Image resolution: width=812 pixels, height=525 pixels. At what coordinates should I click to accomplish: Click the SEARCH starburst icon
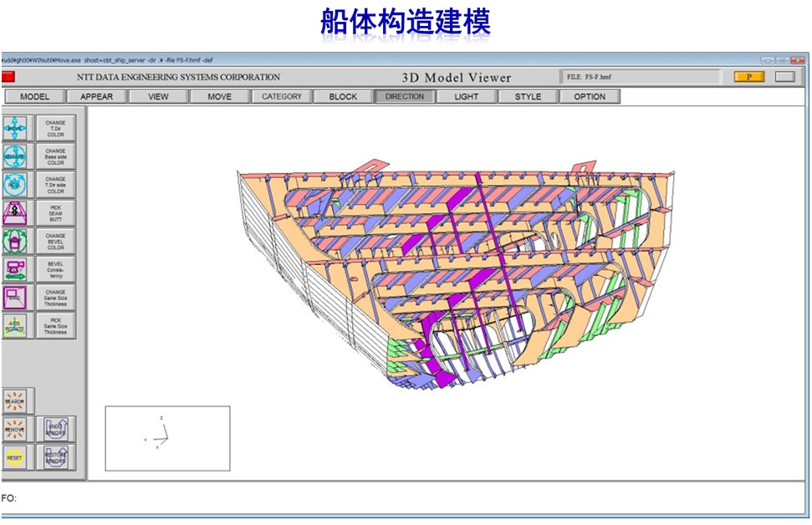(15, 401)
